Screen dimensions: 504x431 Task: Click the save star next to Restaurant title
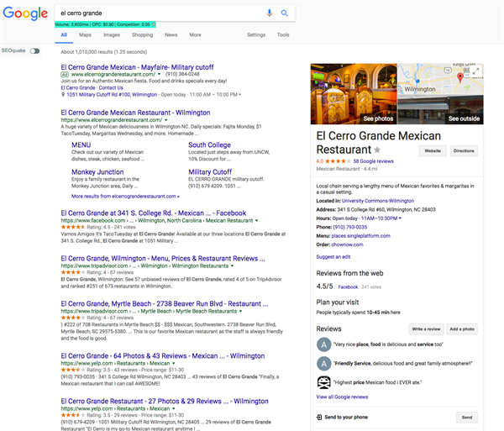pos(377,150)
